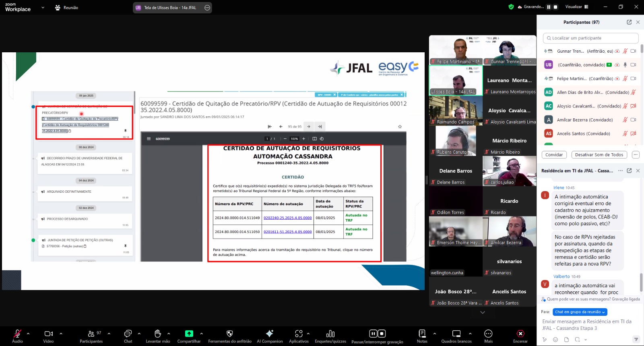Close the Participantes panel
Screen dimensions: 644x346
pyautogui.click(x=638, y=22)
